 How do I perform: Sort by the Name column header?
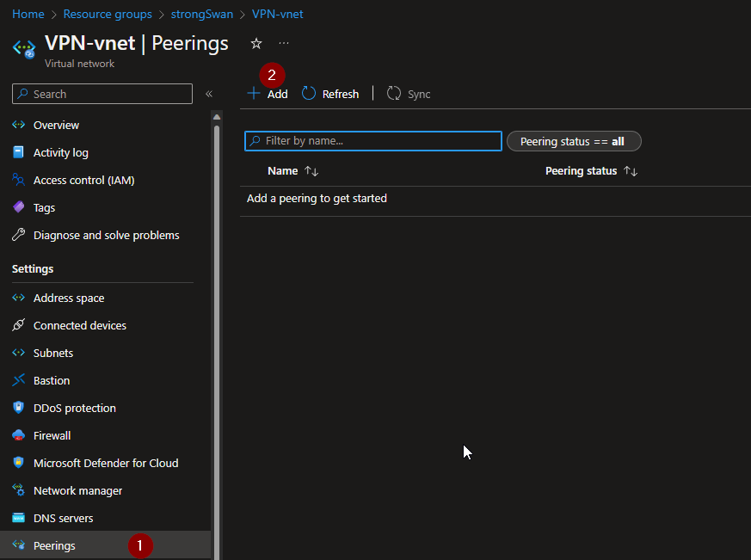pos(292,171)
